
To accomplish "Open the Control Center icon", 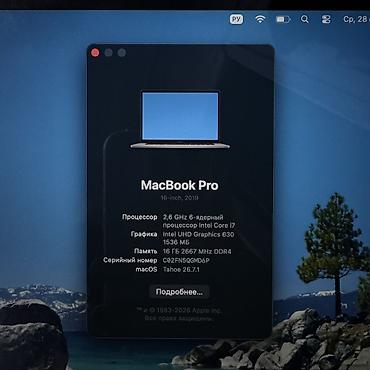I will [326, 19].
